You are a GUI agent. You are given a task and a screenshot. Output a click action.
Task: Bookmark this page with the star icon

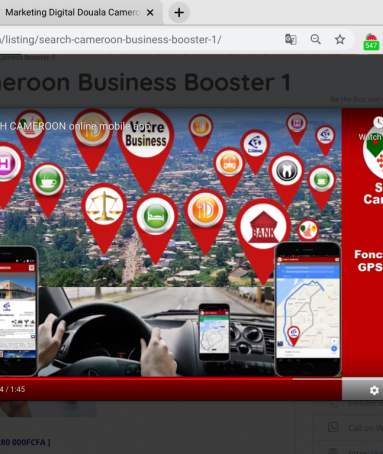[x=340, y=39]
